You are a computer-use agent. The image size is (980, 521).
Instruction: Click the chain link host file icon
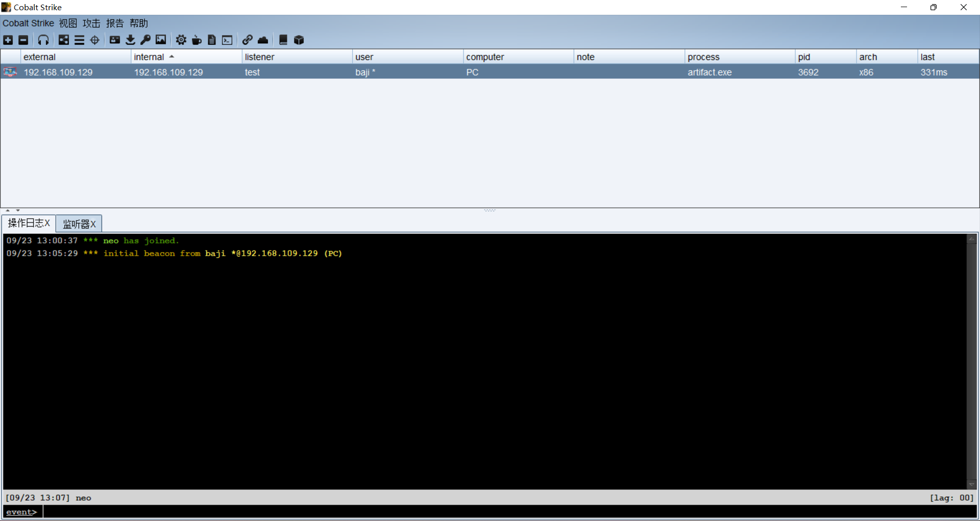tap(248, 40)
